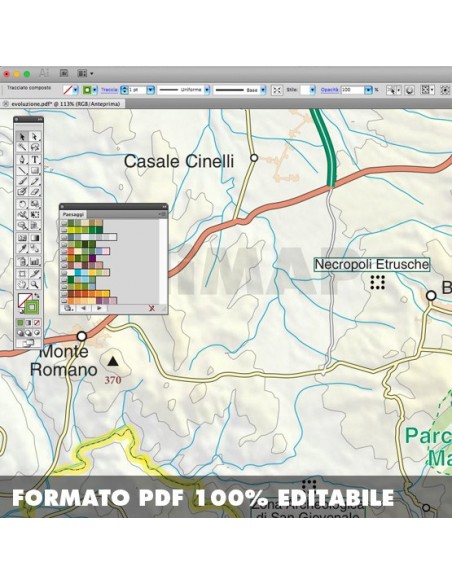Select the Lasso tool
This screenshot has height=584, width=452.
coord(35,147)
